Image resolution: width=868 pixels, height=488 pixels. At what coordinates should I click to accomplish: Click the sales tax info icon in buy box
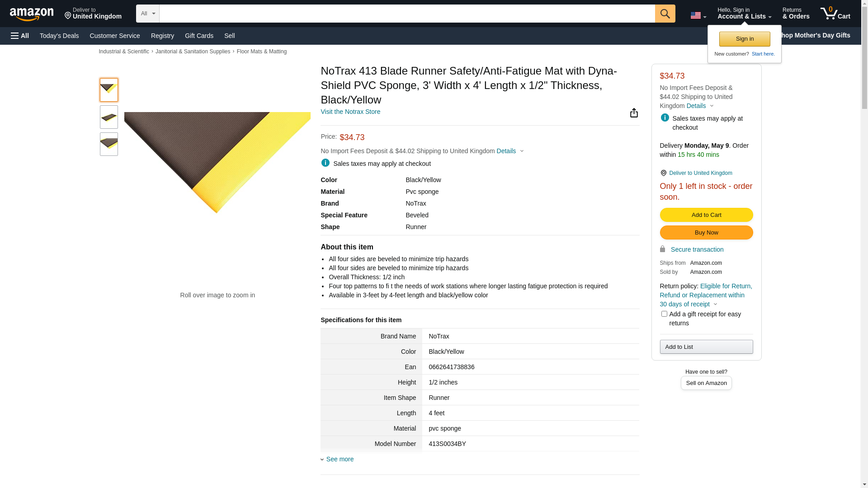(x=665, y=118)
